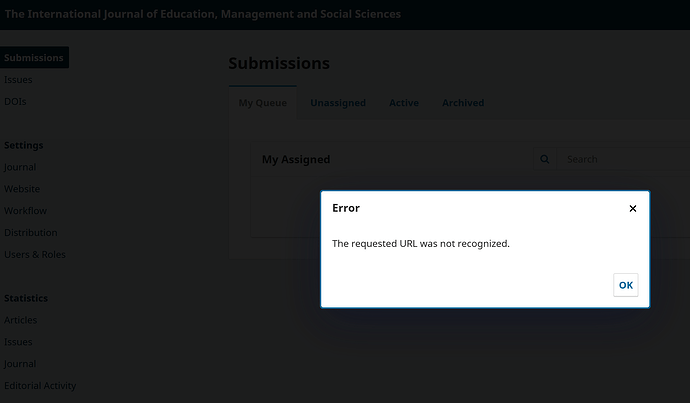Switch to the My Queue tab
690x403 pixels.
pos(262,103)
